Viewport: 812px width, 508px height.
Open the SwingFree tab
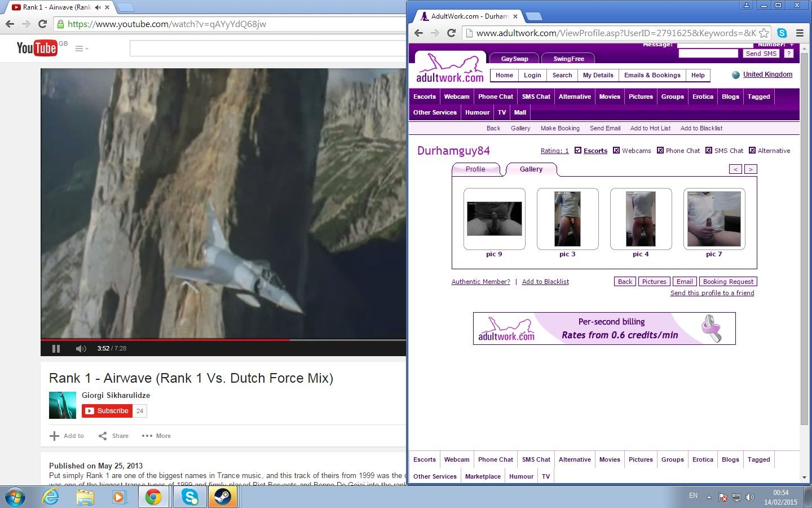pyautogui.click(x=568, y=59)
